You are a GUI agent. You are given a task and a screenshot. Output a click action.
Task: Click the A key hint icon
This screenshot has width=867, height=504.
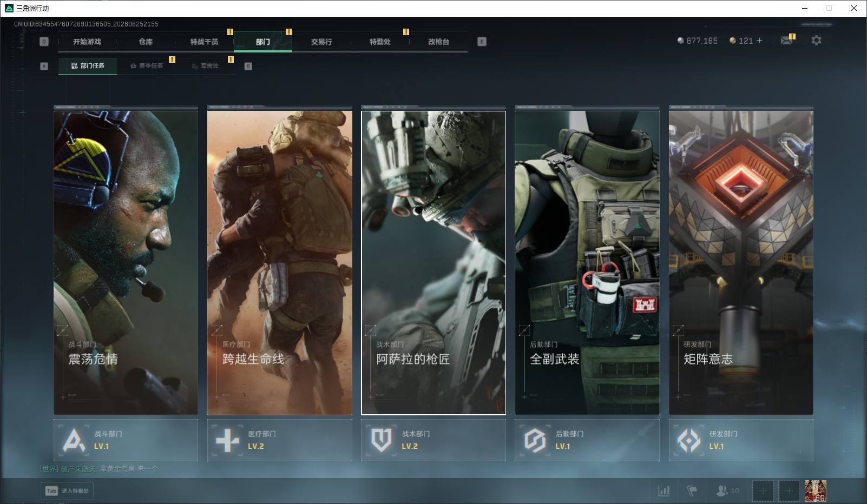(x=44, y=66)
